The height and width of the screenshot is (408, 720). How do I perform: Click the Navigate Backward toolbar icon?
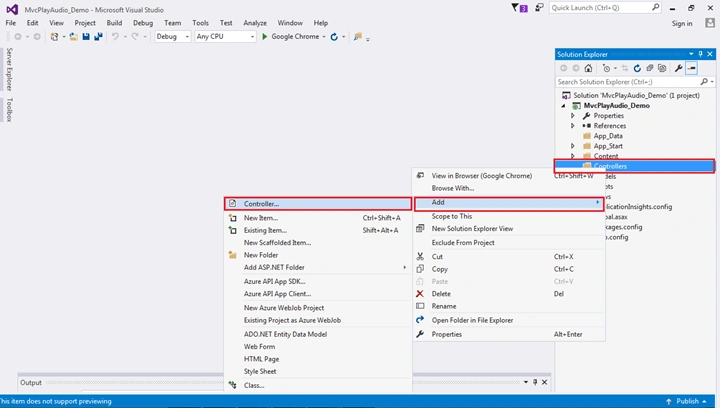tap(18, 37)
